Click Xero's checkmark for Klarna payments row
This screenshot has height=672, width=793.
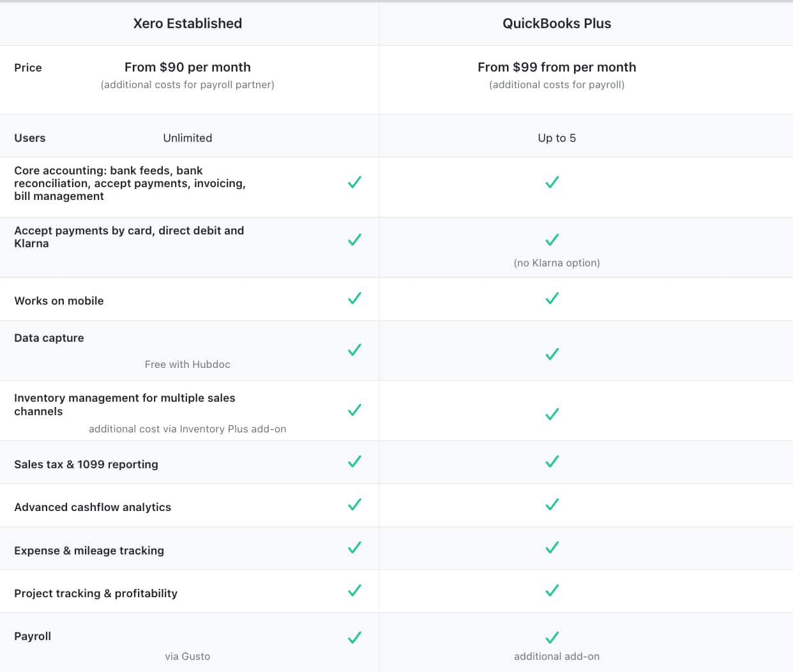pos(354,240)
